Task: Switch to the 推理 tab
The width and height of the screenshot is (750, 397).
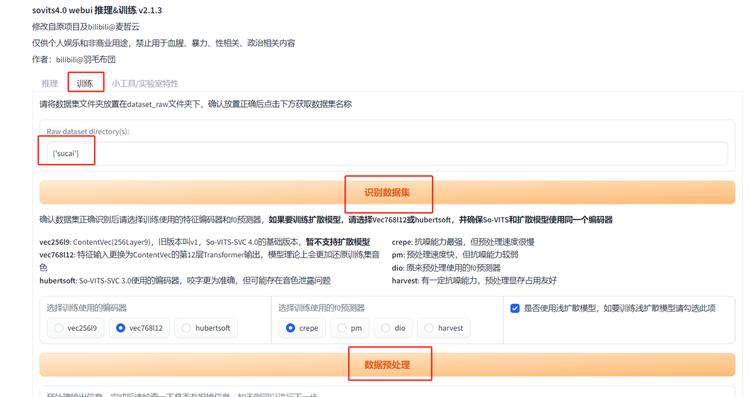Action: tap(49, 84)
